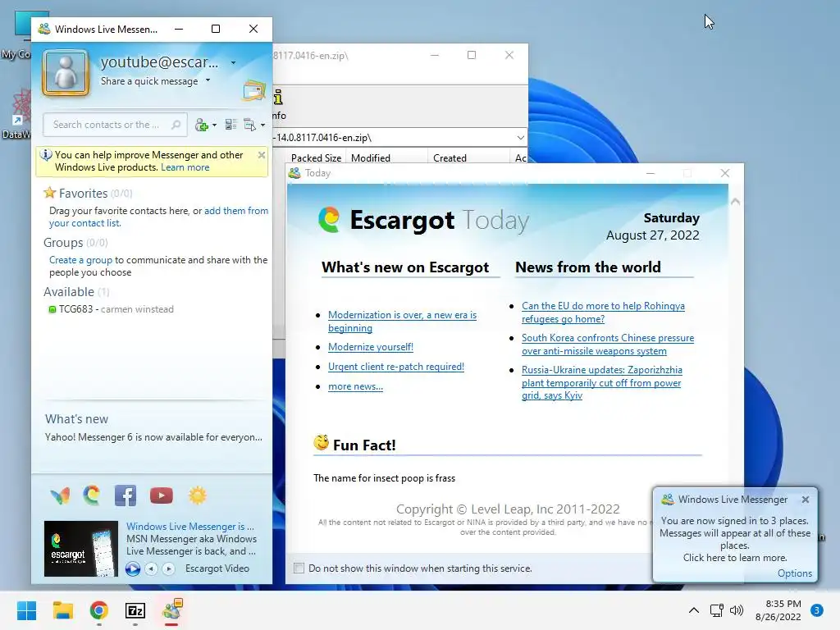
Task: Close the Messenger toast notification
Action: pos(806,500)
